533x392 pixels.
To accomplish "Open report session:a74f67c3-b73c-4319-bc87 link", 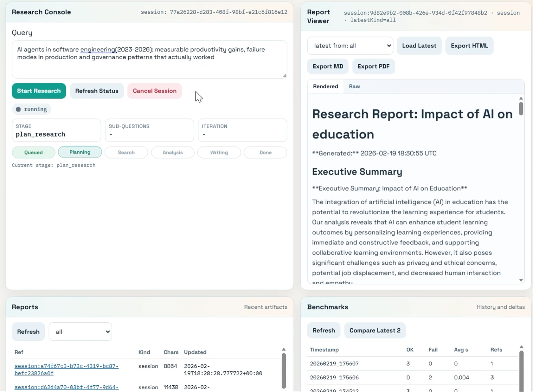I will point(67,370).
